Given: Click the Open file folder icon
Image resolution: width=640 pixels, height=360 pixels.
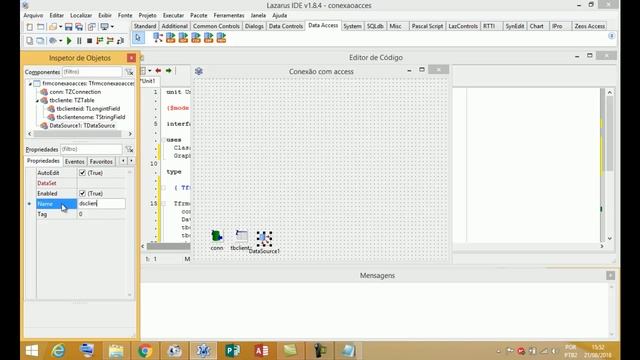Looking at the screenshot, I should pos(53,27).
